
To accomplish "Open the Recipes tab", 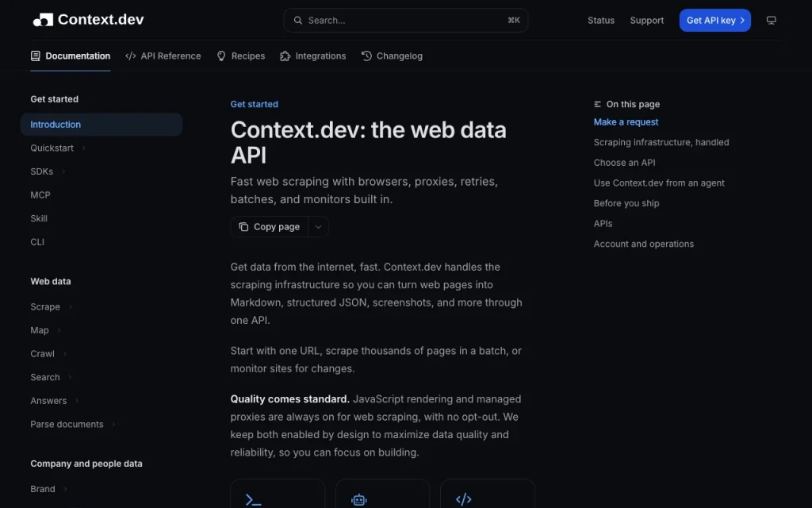I will click(x=241, y=56).
